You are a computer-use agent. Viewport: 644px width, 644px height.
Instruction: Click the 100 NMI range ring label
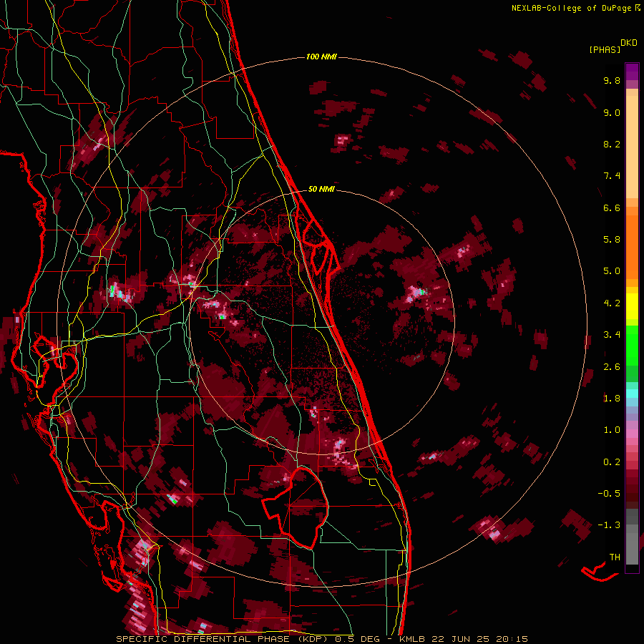[x=321, y=57]
